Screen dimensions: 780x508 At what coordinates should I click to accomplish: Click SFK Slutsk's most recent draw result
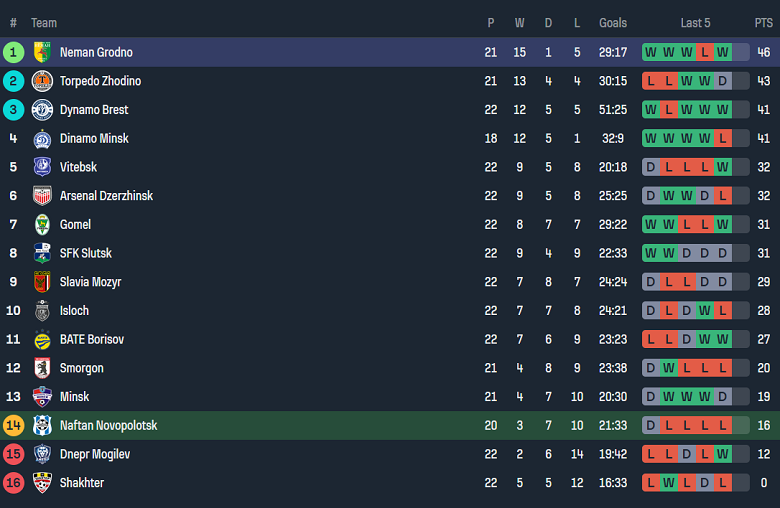[x=723, y=253]
